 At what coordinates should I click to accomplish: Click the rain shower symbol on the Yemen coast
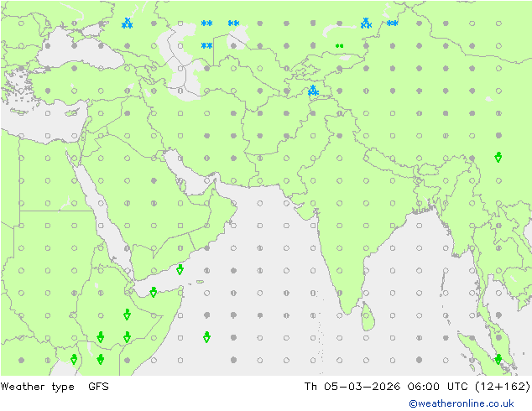(x=180, y=270)
